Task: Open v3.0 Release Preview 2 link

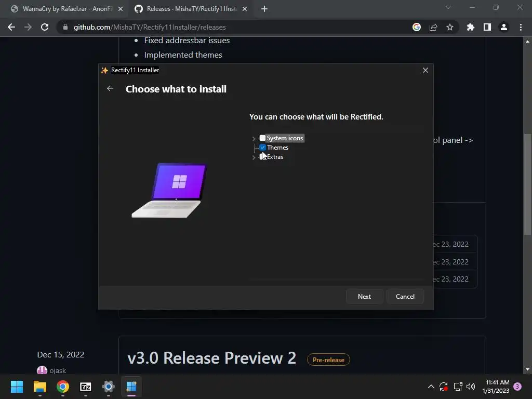Action: [x=212, y=358]
